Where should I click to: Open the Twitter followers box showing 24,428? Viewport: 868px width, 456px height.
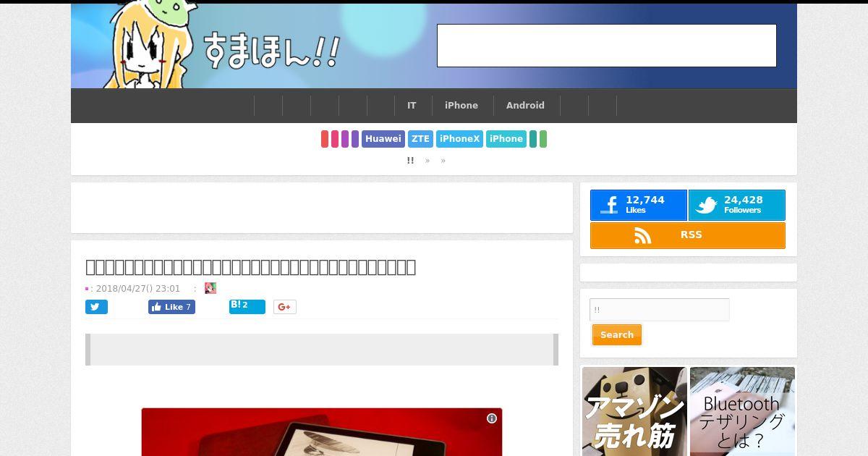736,206
